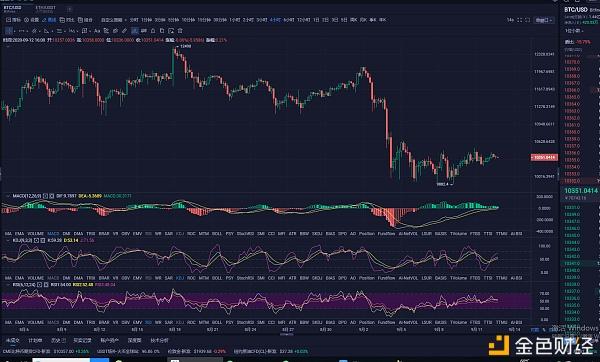Click the large 10351.0414 last price in order book
This screenshot has height=362, width=600.
coord(581,191)
